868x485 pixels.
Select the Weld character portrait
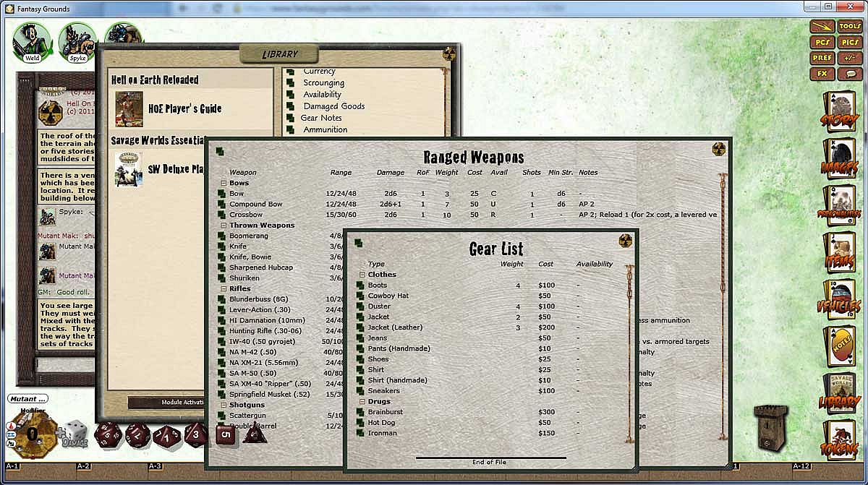click(x=32, y=42)
